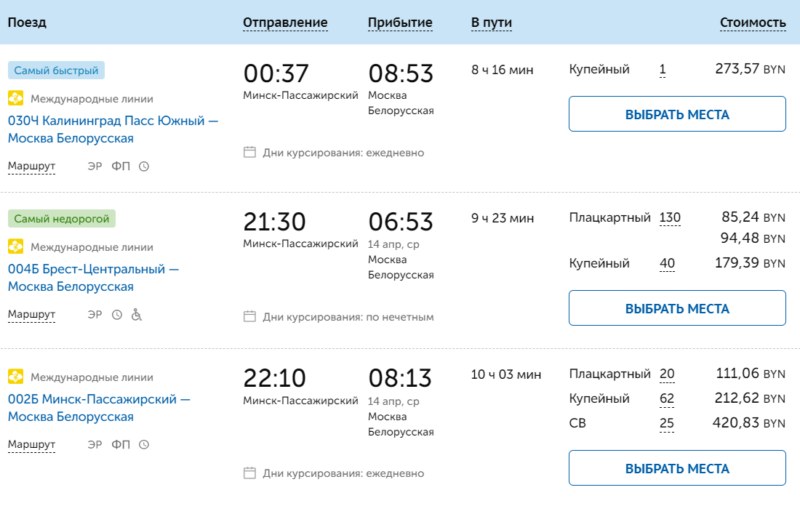Click the clock icon for train 004Б
The width and height of the screenshot is (800, 506).
tap(117, 315)
